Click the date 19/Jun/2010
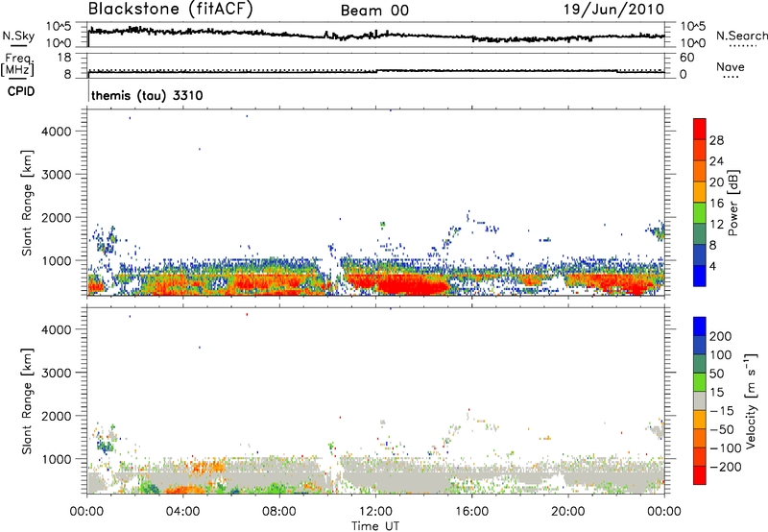The image size is (768, 532). (x=613, y=10)
